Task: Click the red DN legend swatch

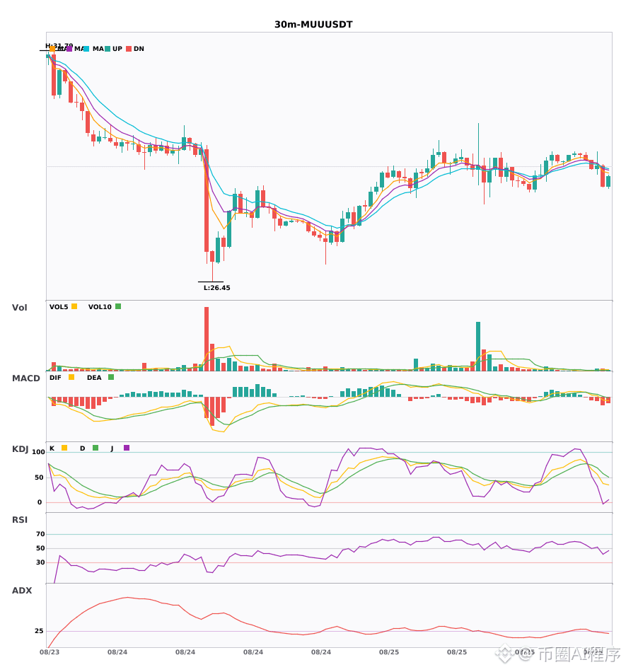Action: (129, 49)
